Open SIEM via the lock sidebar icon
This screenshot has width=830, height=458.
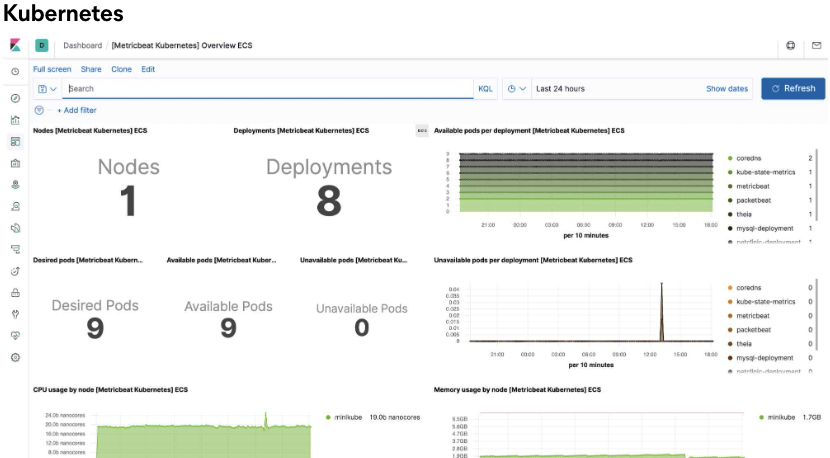[x=15, y=293]
